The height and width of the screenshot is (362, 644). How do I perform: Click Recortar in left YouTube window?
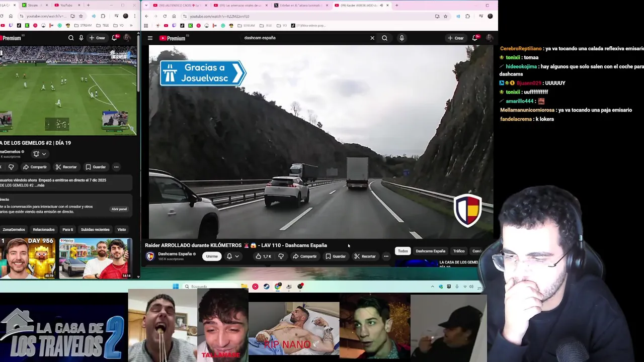(x=66, y=167)
